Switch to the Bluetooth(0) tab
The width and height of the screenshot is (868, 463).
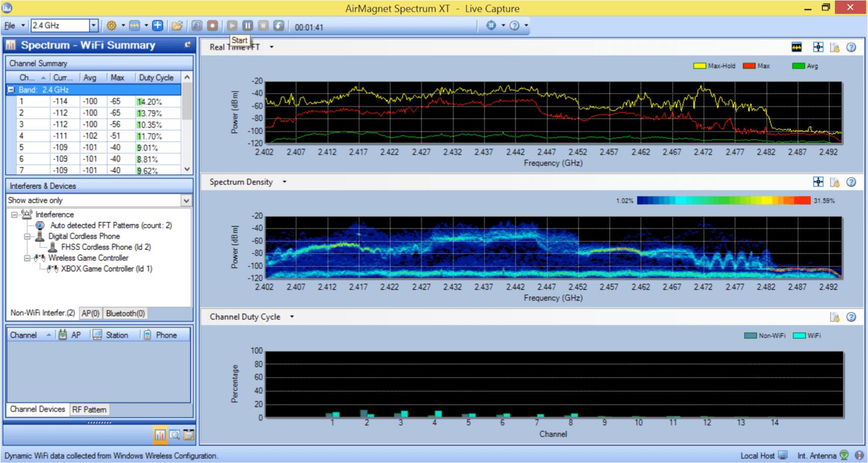pyautogui.click(x=125, y=313)
